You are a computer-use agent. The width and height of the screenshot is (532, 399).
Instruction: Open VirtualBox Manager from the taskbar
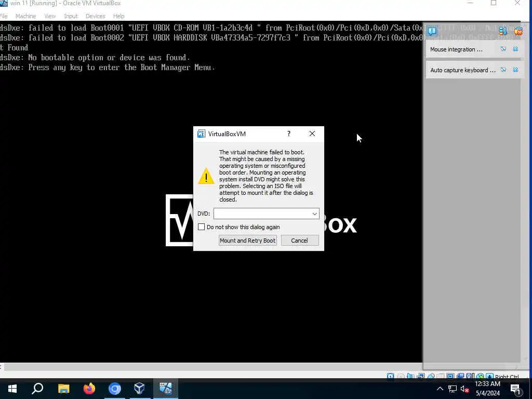(140, 389)
